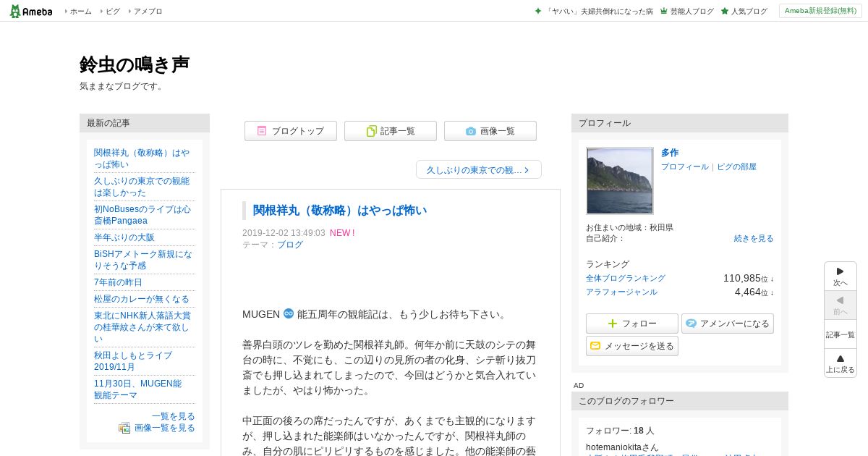Open the profile name 多作
Image resolution: width=868 pixels, height=456 pixels.
pos(670,153)
